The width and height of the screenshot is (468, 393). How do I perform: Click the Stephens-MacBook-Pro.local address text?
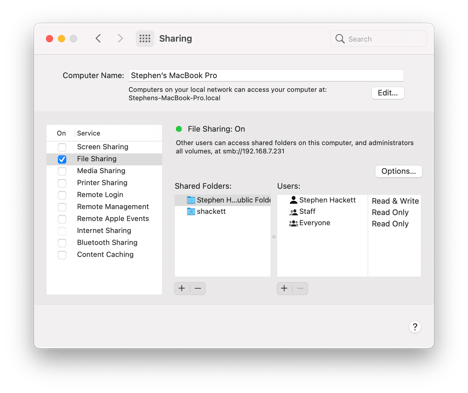point(174,98)
